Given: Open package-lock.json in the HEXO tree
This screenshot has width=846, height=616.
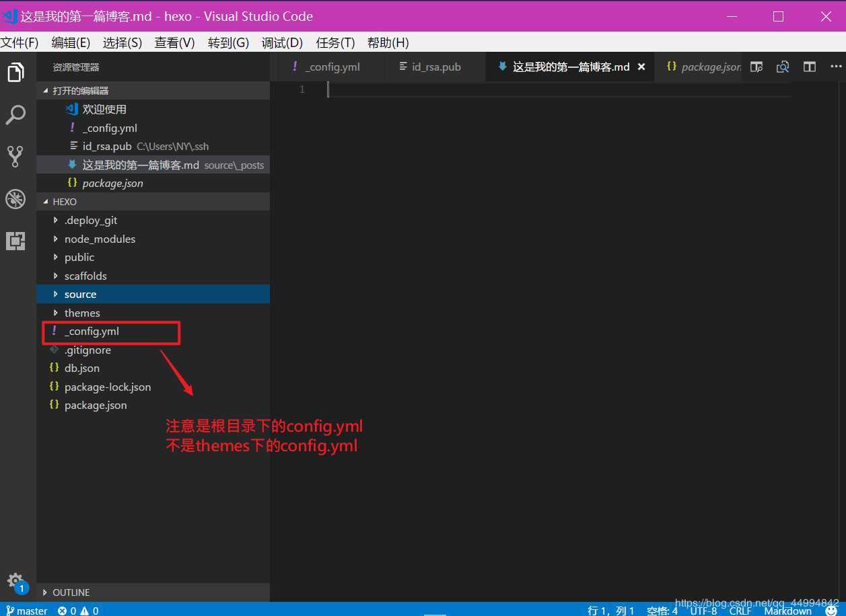Looking at the screenshot, I should point(153,387).
